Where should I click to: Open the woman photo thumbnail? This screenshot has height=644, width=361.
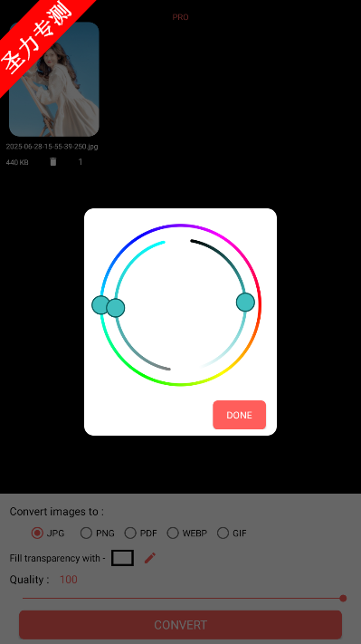point(54,80)
